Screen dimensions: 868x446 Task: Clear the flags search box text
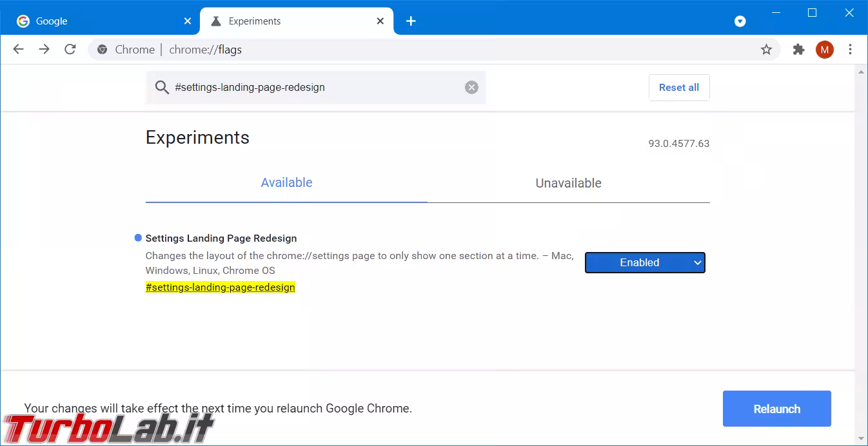[471, 88]
